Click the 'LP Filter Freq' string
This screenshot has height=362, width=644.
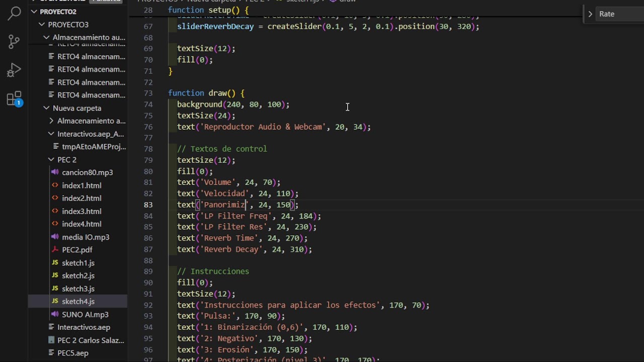pyautogui.click(x=235, y=216)
